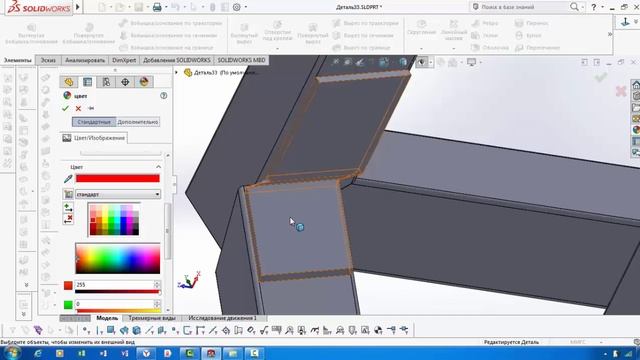Open the Трехмерные виды bottom tab

tap(152, 318)
